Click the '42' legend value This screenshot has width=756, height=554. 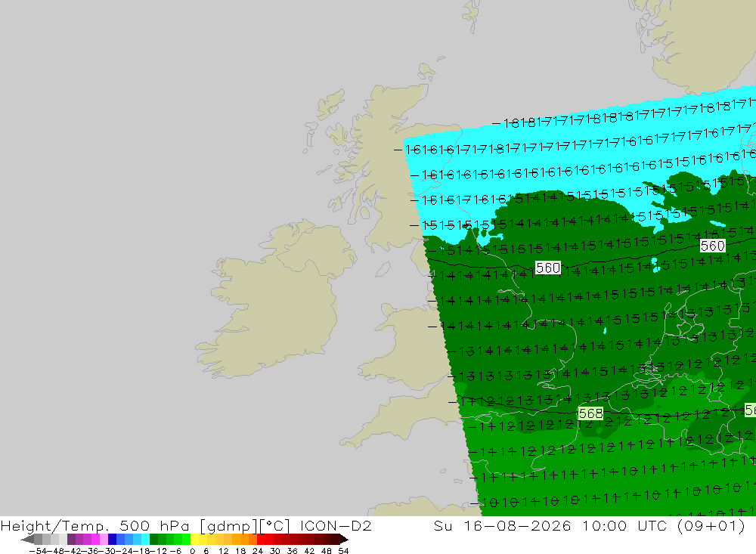(309, 551)
